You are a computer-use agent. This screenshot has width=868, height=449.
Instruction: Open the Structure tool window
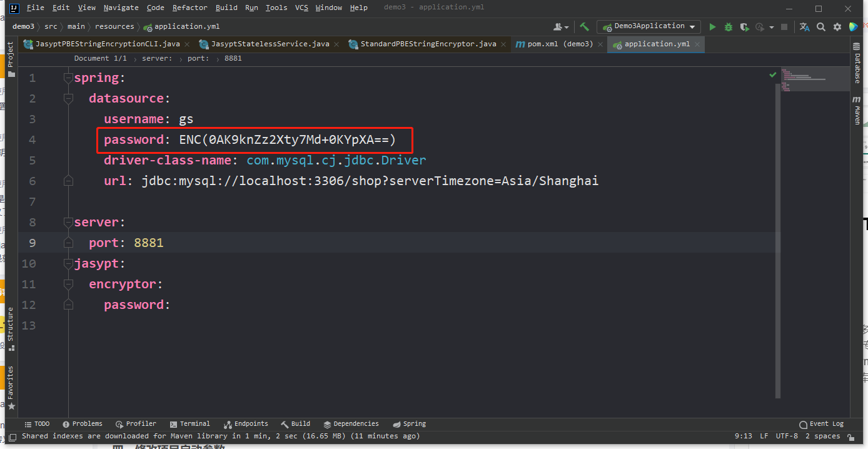coord(11,329)
